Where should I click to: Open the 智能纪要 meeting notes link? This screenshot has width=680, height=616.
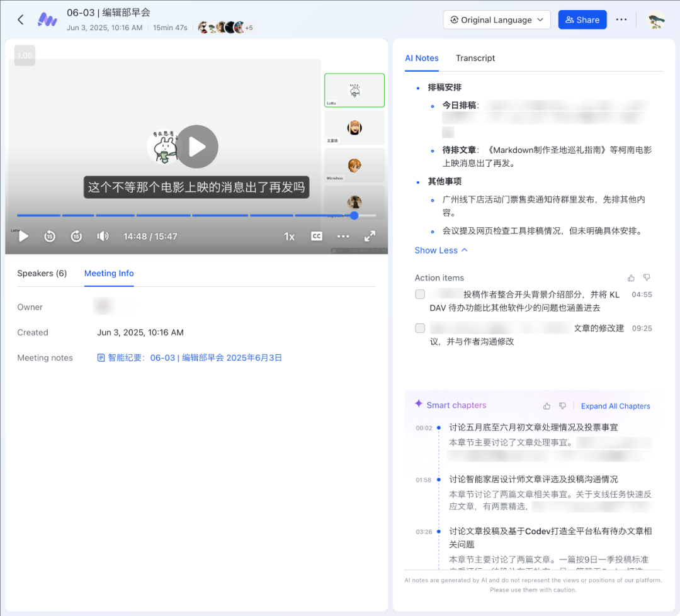pos(190,357)
